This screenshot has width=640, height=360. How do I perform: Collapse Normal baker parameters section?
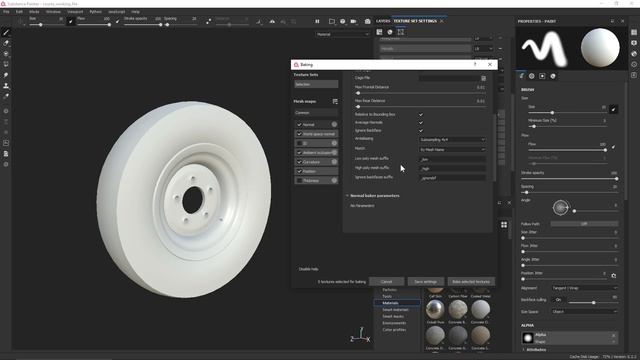(x=347, y=196)
